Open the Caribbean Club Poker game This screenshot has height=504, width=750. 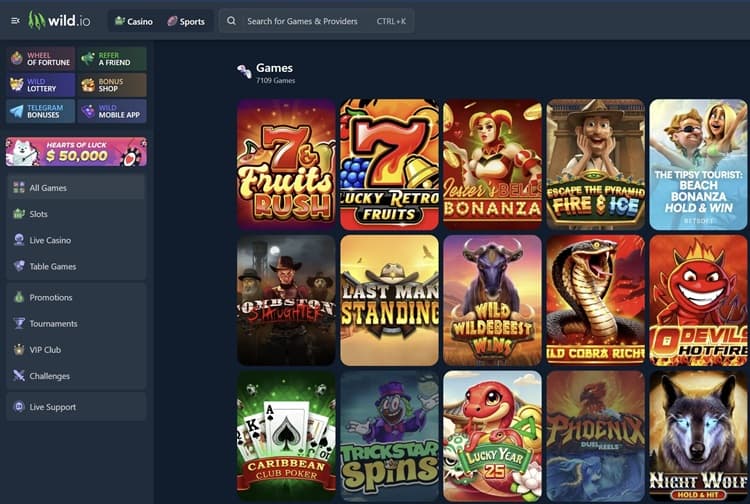click(x=286, y=436)
